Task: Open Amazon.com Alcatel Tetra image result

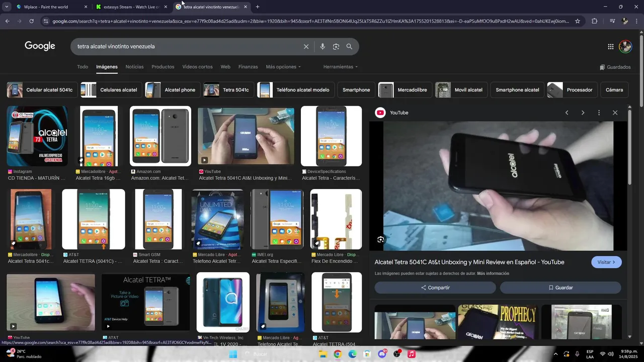Action: click(x=160, y=136)
